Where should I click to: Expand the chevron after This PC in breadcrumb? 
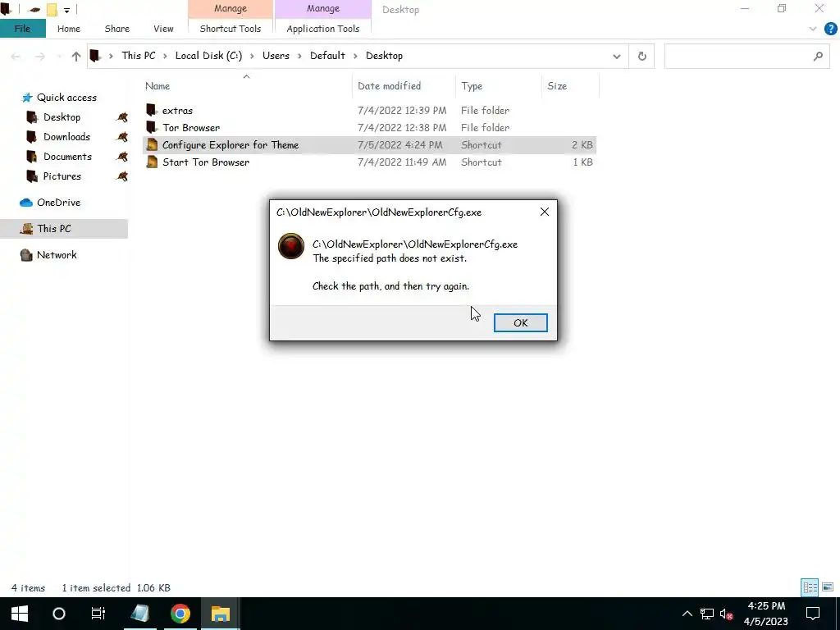pyautogui.click(x=165, y=56)
